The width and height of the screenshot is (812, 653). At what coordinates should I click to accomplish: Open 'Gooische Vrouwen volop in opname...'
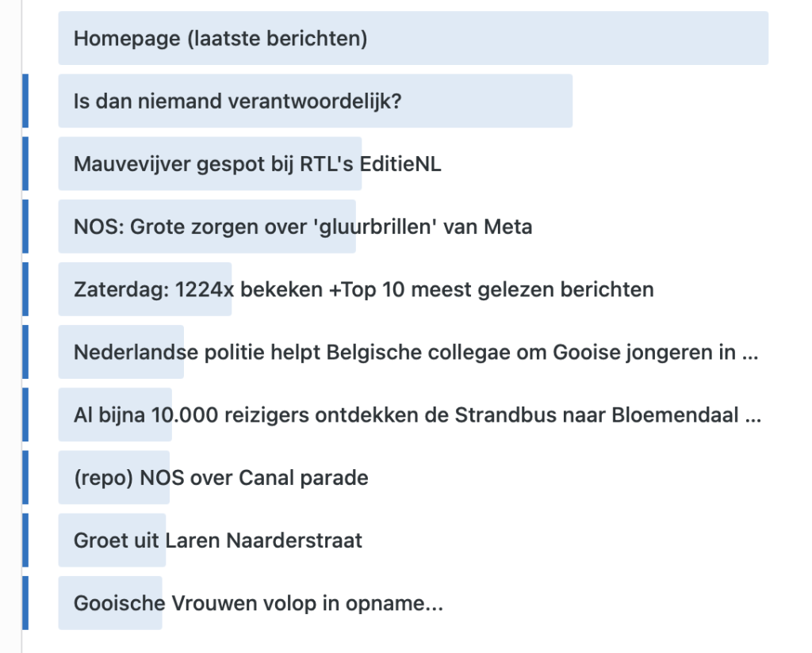click(259, 603)
